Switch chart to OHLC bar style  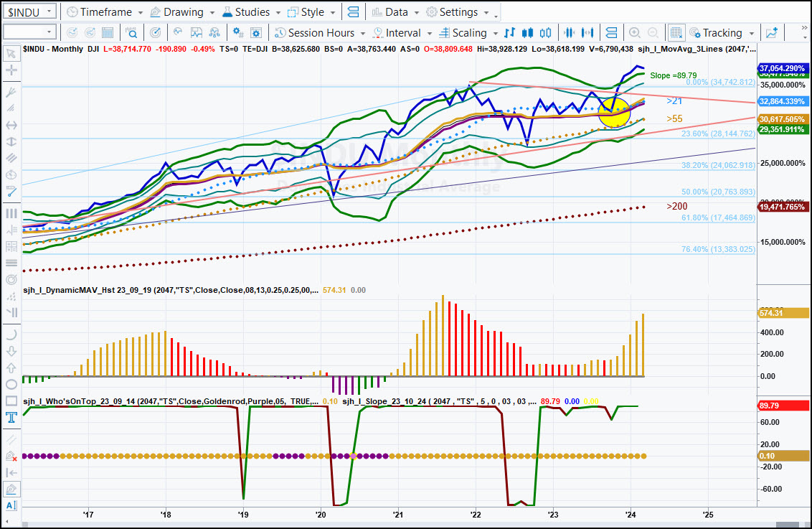pos(509,32)
